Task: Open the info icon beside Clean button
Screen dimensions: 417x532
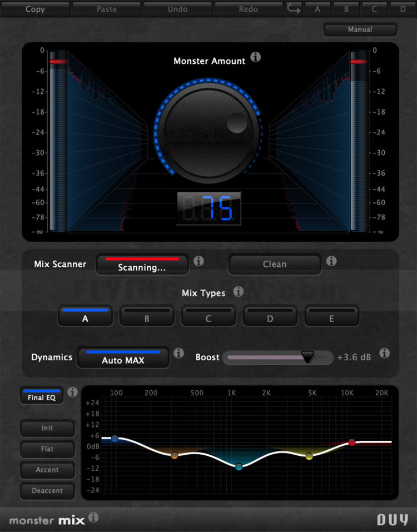Action: tap(331, 261)
